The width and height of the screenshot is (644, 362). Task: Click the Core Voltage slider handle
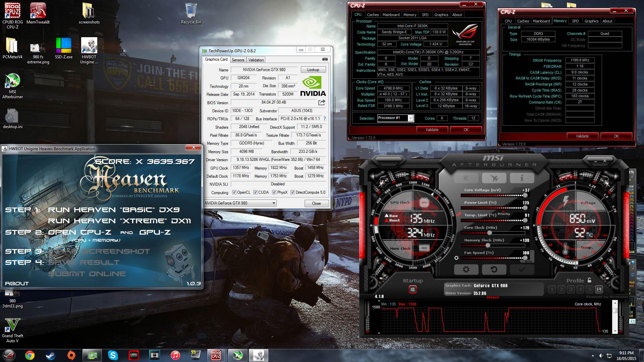pyautogui.click(x=525, y=195)
